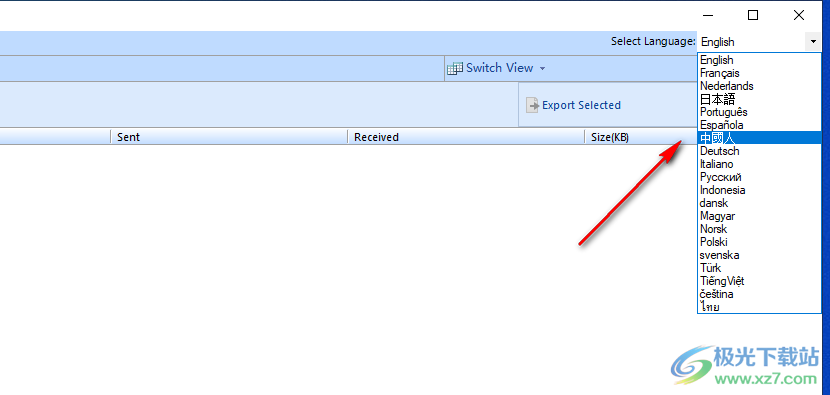Viewport: 830px width, 395px height.
Task: Pick Italiano in the language dropdown
Action: pyautogui.click(x=759, y=164)
